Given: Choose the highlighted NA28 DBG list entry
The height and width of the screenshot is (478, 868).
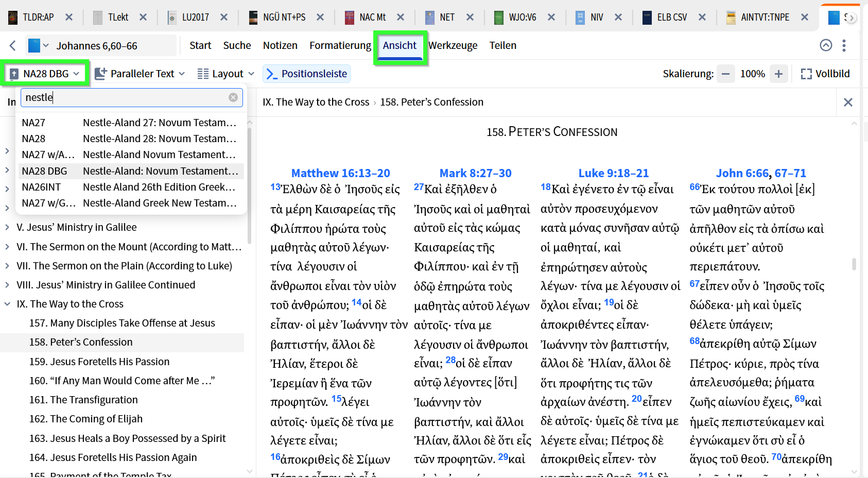Looking at the screenshot, I should click(x=131, y=171).
